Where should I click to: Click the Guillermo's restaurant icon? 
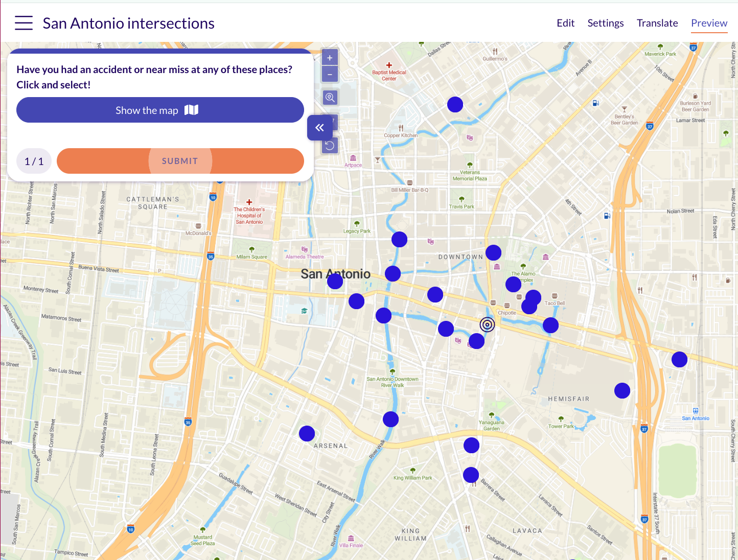point(495,52)
